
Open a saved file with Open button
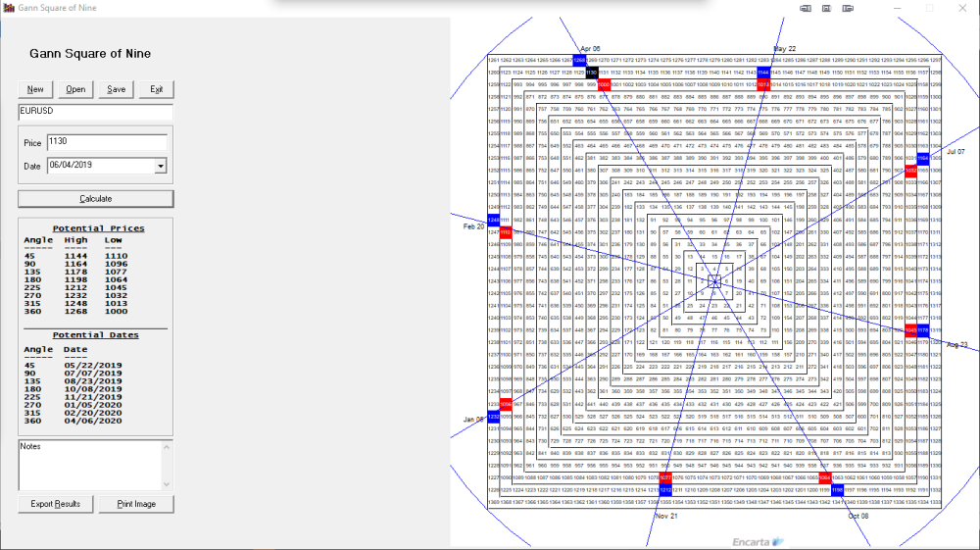75,89
